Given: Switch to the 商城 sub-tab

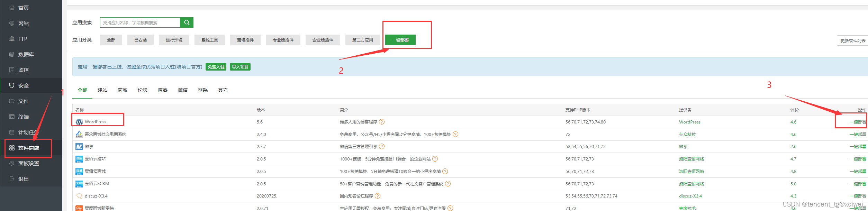Looking at the screenshot, I should coord(123,90).
